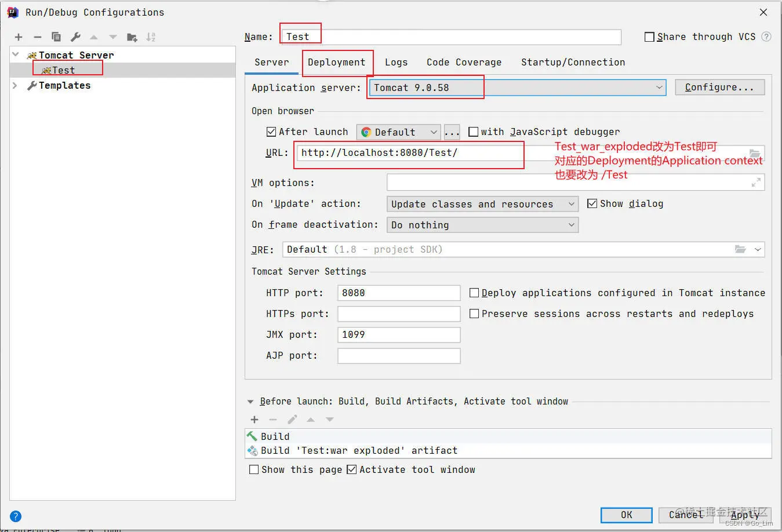Expand VM options field editor
782x532 pixels.
(x=756, y=183)
